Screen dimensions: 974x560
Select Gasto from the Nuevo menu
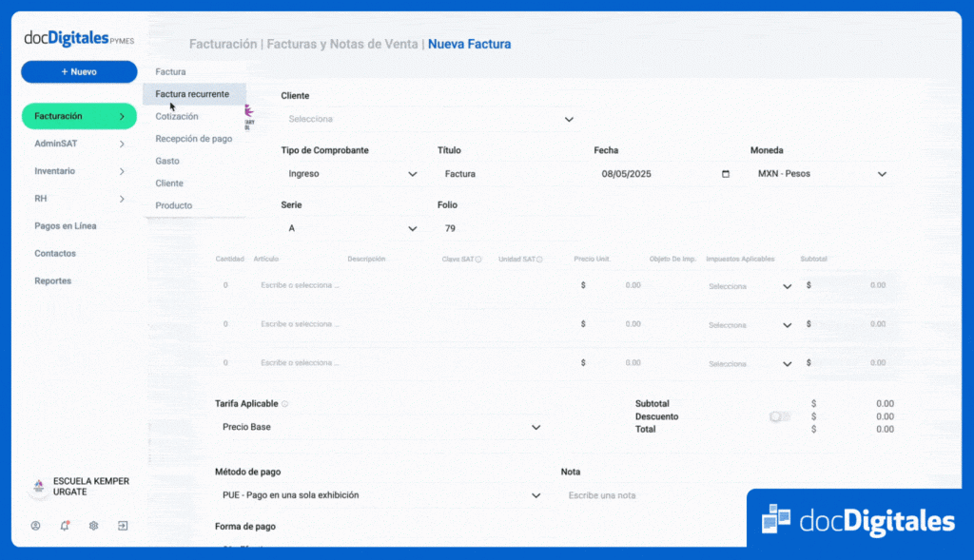[x=194, y=161]
